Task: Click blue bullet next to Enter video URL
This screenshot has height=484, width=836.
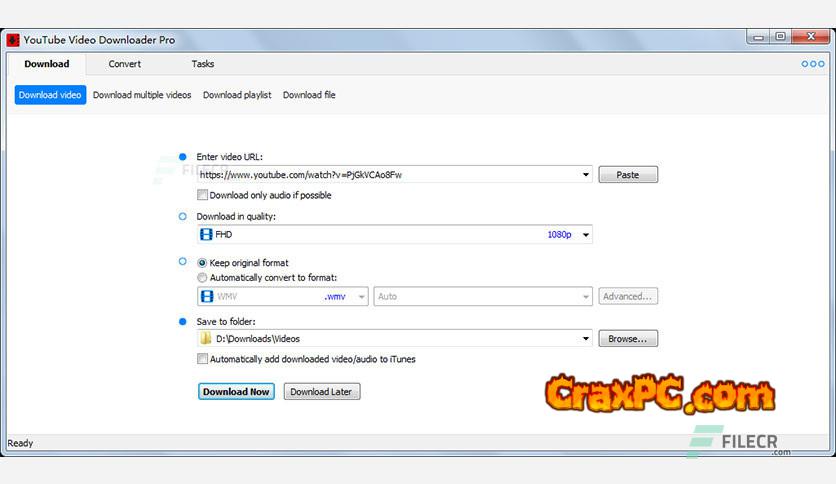Action: [x=183, y=157]
